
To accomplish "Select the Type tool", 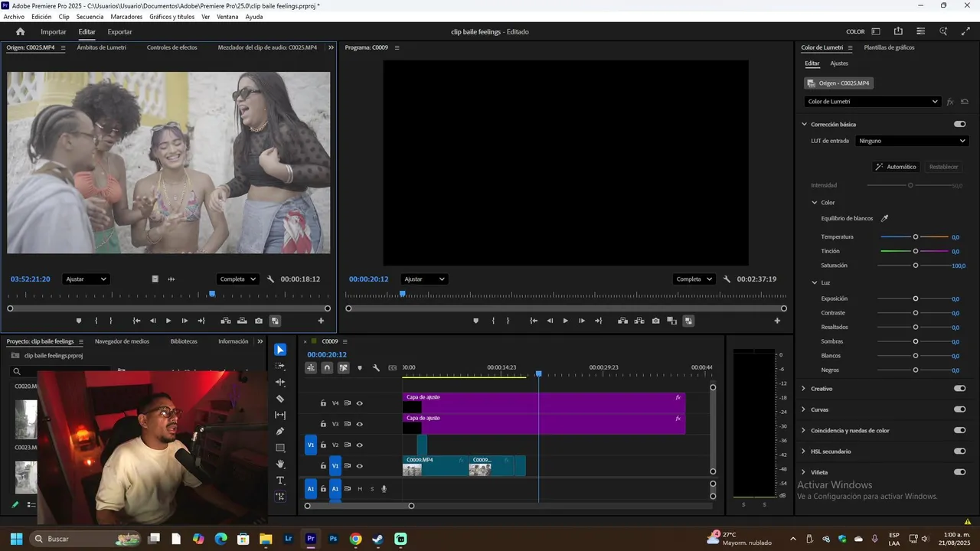I will pos(280,481).
